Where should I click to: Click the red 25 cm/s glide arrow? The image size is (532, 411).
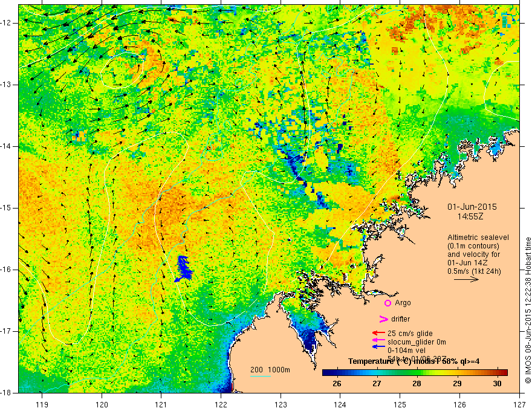(x=378, y=333)
